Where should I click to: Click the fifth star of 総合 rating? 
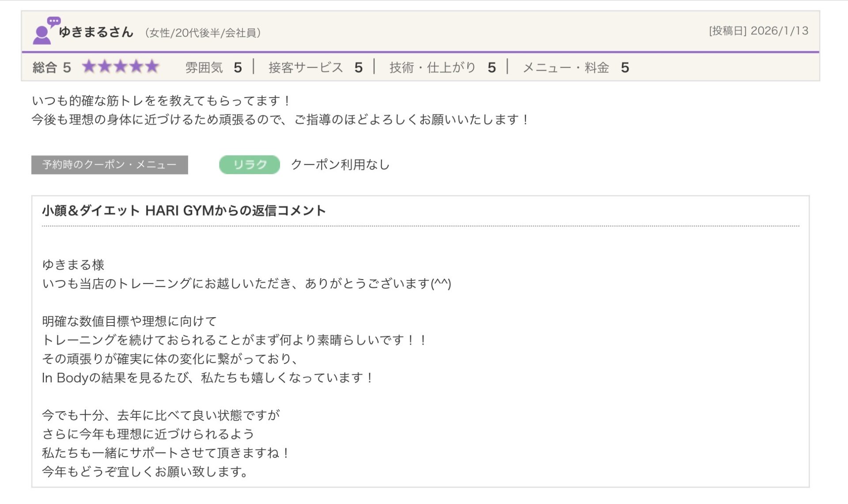(x=151, y=67)
